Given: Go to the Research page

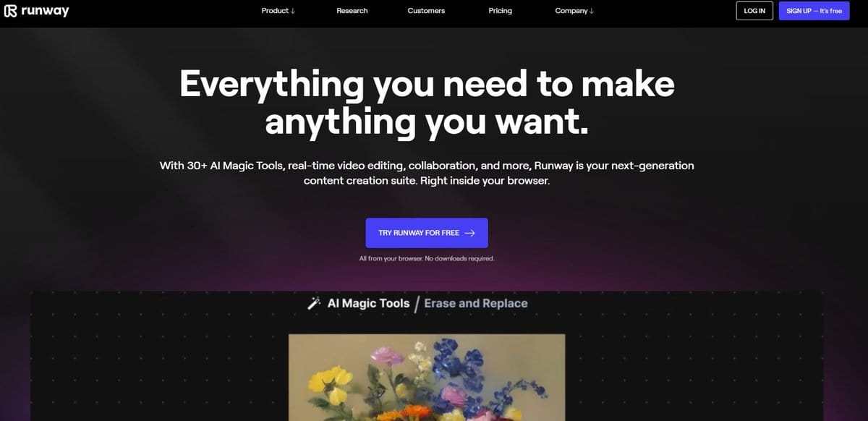Looking at the screenshot, I should click(352, 11).
